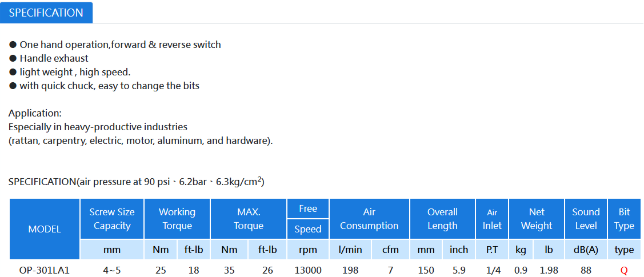The height and width of the screenshot is (277, 644).
Task: Click the Sound Level header cell
Action: click(586, 219)
